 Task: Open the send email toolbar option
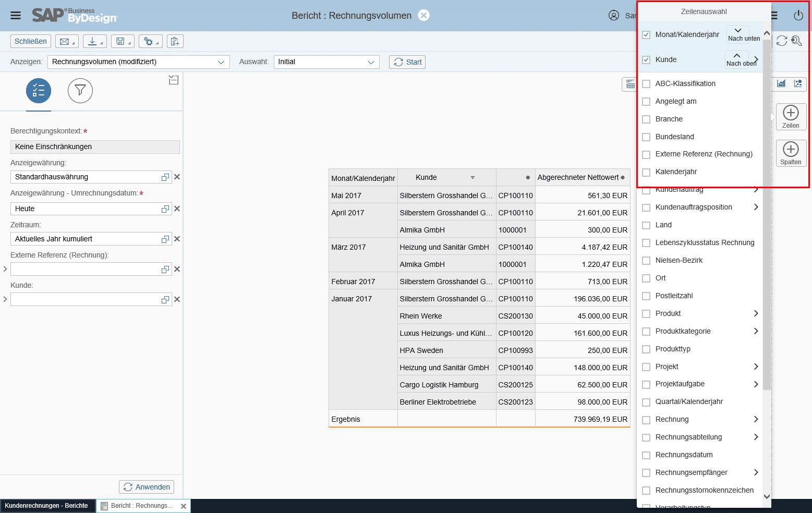(66, 41)
